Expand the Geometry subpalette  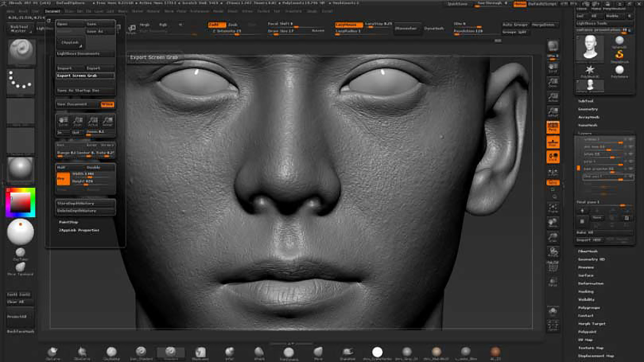click(588, 109)
